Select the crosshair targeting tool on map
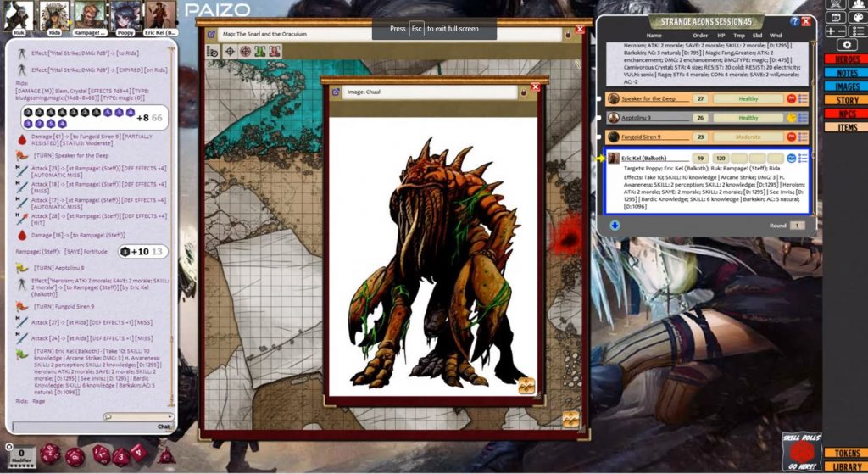Image resolution: width=868 pixels, height=474 pixels. pyautogui.click(x=230, y=52)
